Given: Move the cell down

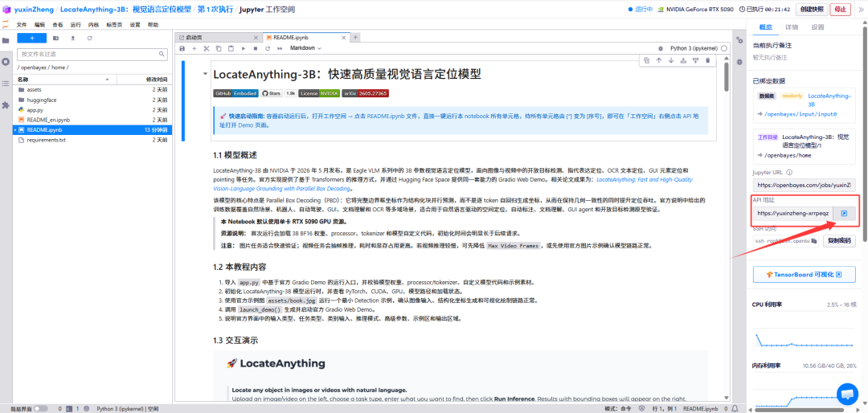Looking at the screenshot, I should click(671, 60).
